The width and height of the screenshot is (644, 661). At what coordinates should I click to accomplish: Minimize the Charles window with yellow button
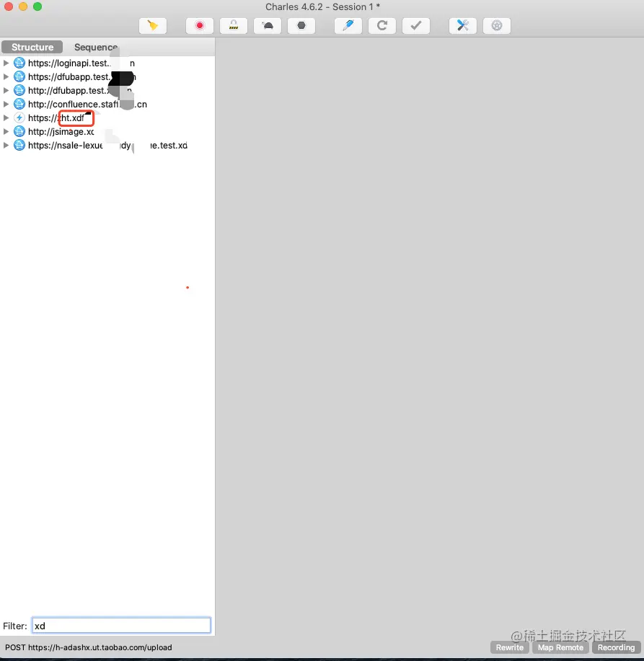(23, 6)
